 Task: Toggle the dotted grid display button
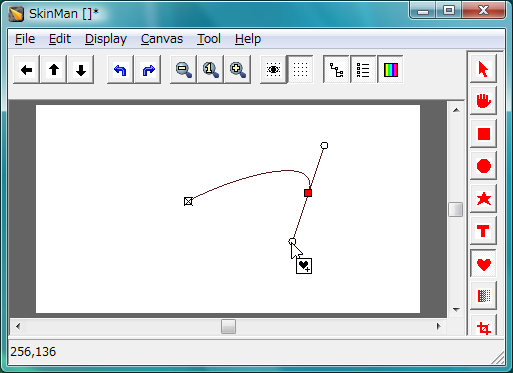pyautogui.click(x=300, y=70)
